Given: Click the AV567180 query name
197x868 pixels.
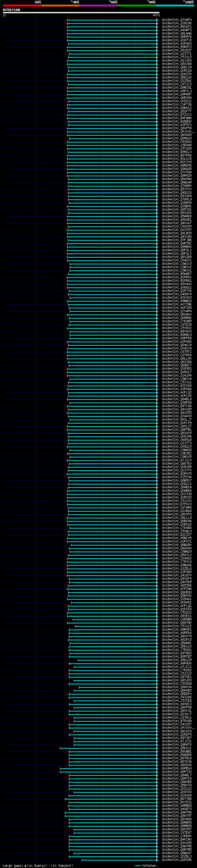Looking at the screenshot, I should pyautogui.click(x=11, y=10).
